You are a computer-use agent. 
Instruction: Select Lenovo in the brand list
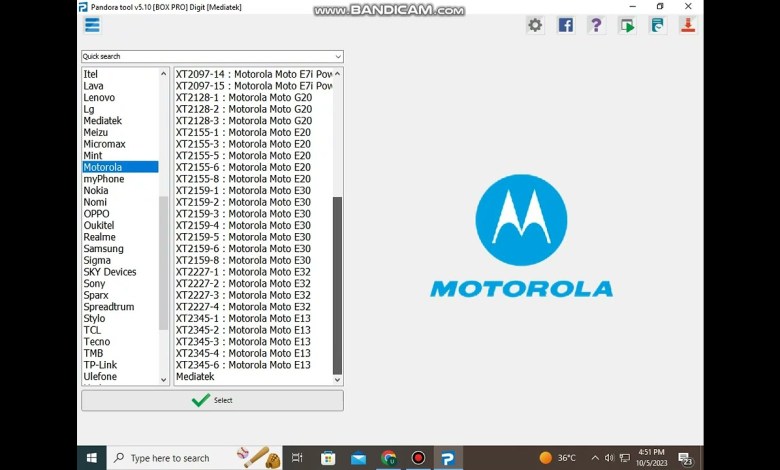pyautogui.click(x=99, y=97)
